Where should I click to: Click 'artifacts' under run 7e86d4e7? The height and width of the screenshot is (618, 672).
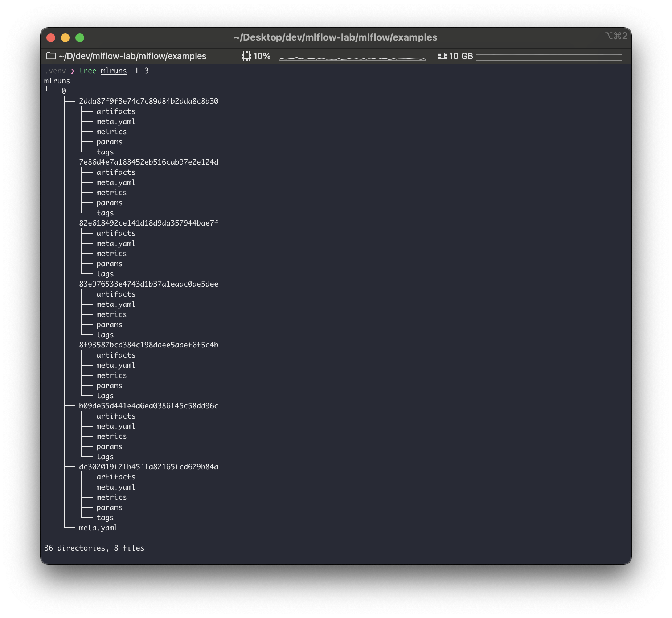tap(116, 172)
